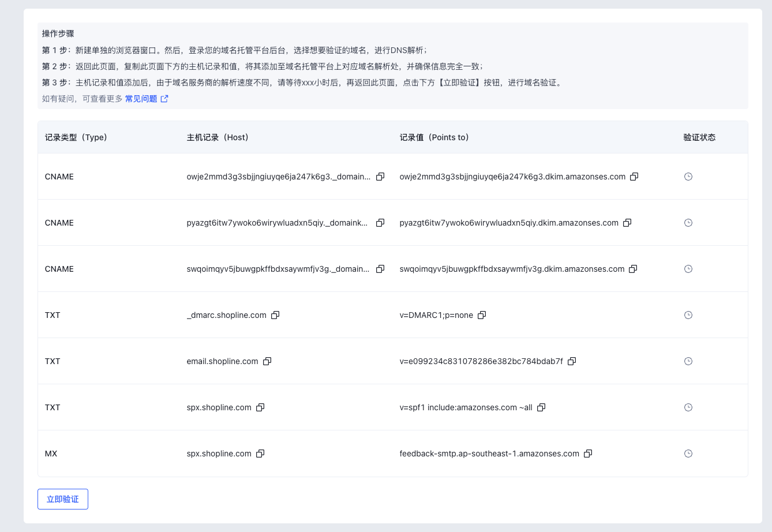The image size is (772, 532).
Task: Copy value pyazgt6itw7…dkim.amazonses.com
Action: (627, 223)
